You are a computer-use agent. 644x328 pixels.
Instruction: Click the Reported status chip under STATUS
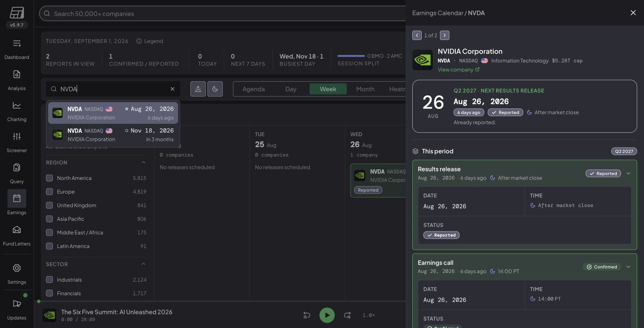[441, 235]
